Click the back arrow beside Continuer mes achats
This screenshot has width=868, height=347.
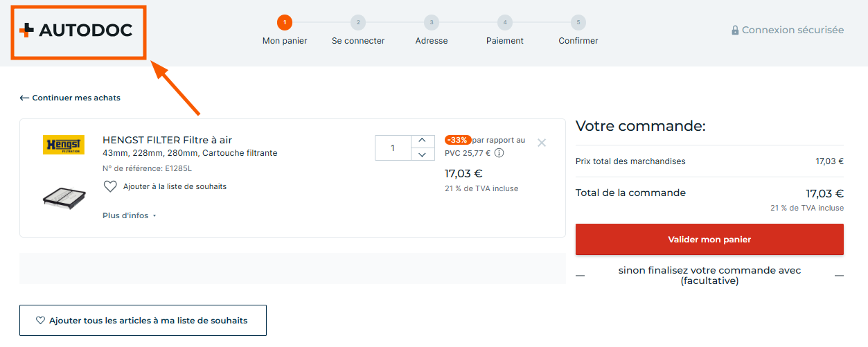[x=24, y=98]
